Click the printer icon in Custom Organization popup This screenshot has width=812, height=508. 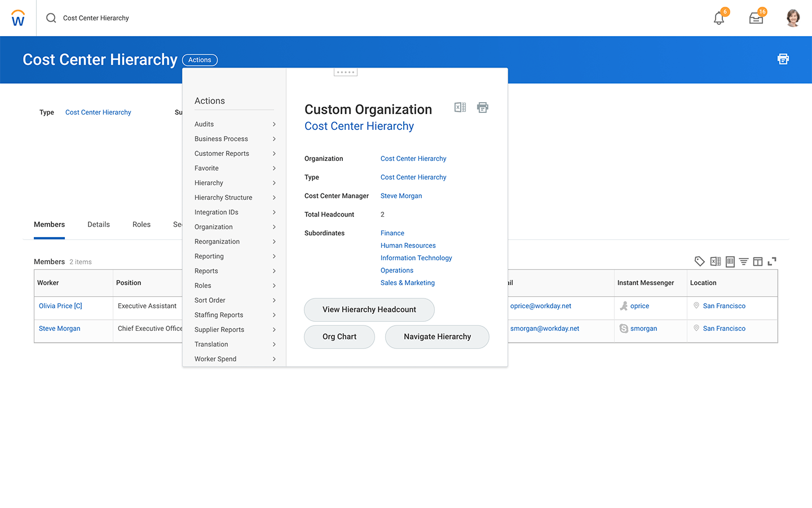tap(483, 107)
